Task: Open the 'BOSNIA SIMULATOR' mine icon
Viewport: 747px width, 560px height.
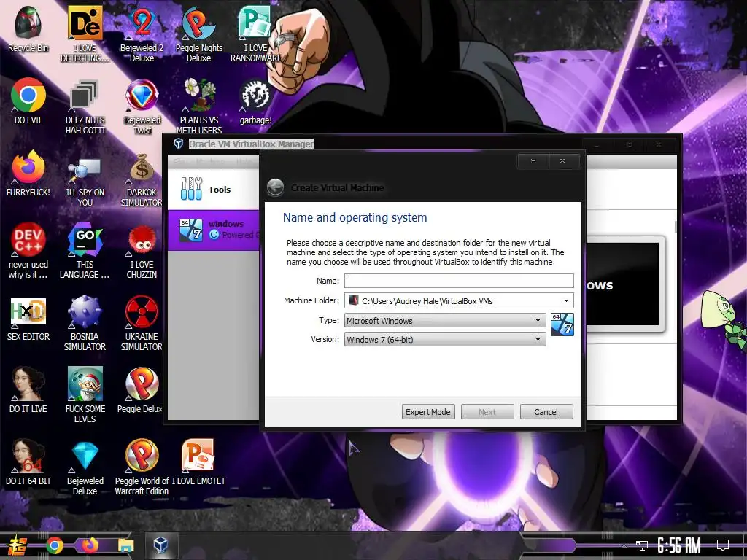Action: (x=85, y=323)
